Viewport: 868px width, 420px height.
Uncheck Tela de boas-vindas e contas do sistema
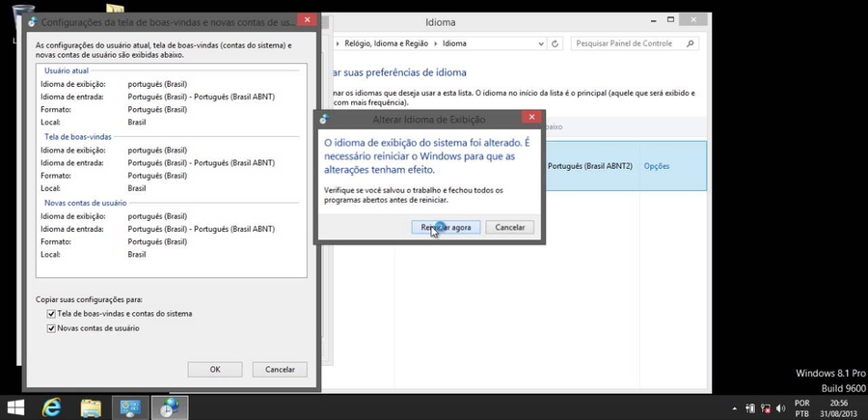52,314
